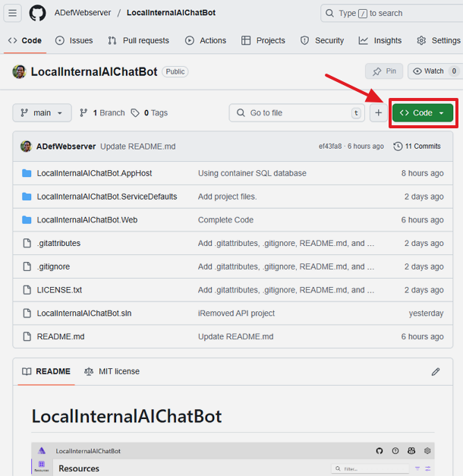
Task: Open the LocalInternalAIChatBot.sln file
Action: coord(84,314)
